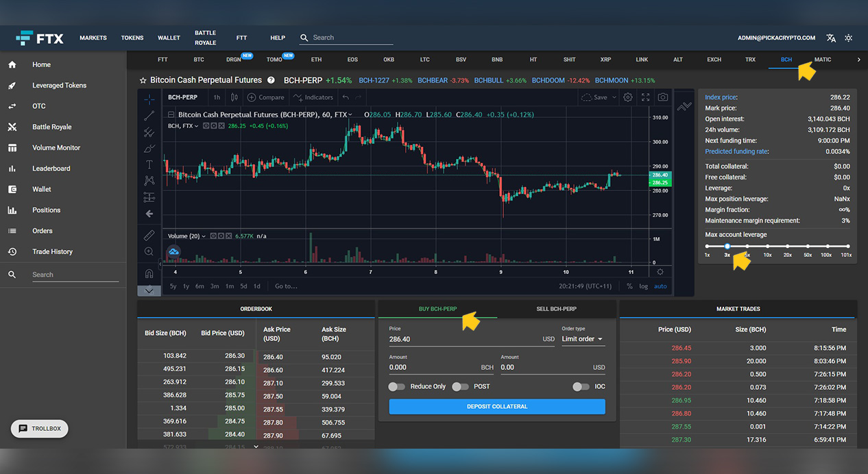Open chart settings via the gear icon
Screen dimensions: 868x474
point(627,98)
